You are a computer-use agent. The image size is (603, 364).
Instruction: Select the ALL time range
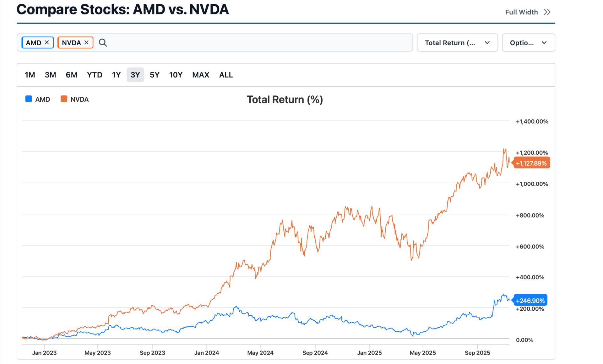(226, 75)
